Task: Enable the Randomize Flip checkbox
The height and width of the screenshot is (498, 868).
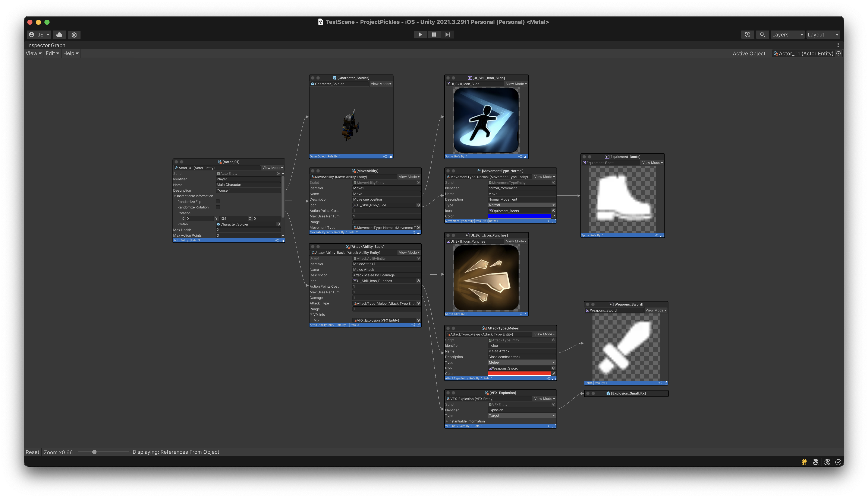Action: point(218,201)
